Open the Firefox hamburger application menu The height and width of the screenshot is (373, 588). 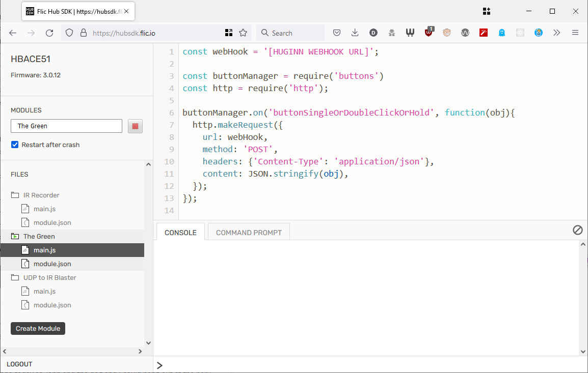(575, 33)
